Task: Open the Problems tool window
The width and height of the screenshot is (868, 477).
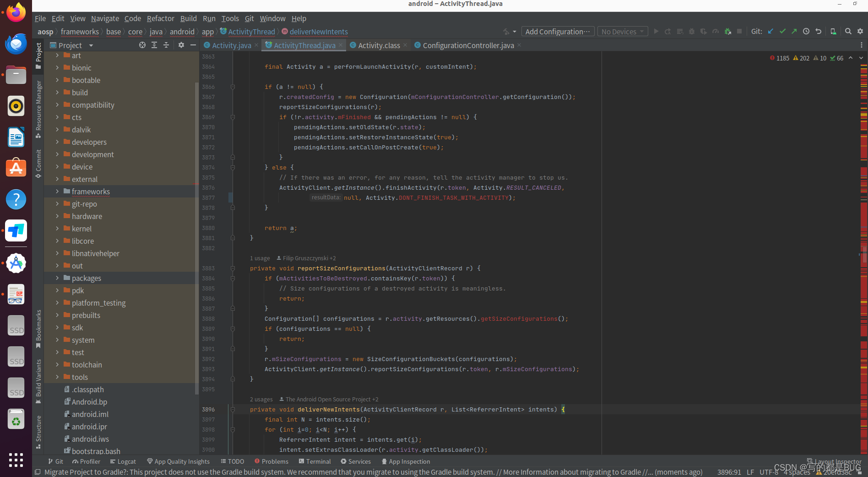Action: click(x=271, y=461)
